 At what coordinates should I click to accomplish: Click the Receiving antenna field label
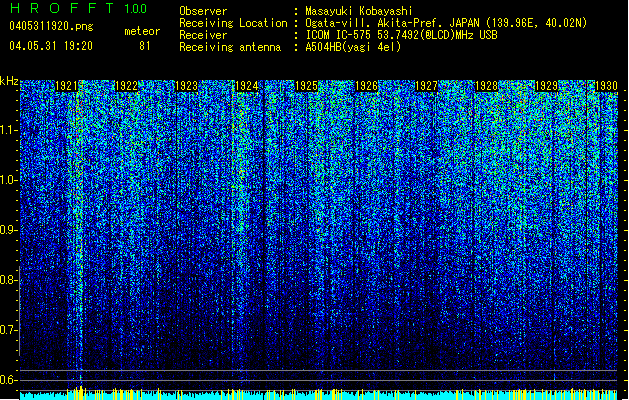tap(230, 47)
